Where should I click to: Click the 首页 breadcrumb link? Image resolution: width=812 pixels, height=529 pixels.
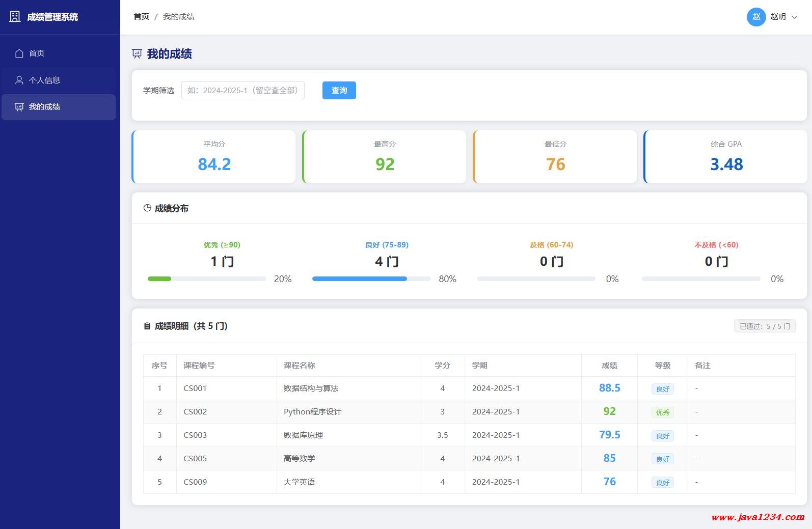click(141, 17)
